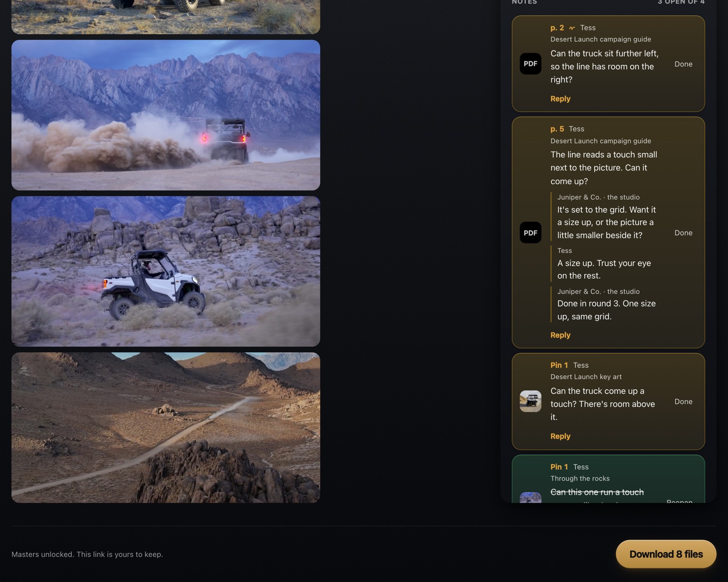
Task: Go to Pin 1 on Desert Launch key art
Action: tap(559, 365)
